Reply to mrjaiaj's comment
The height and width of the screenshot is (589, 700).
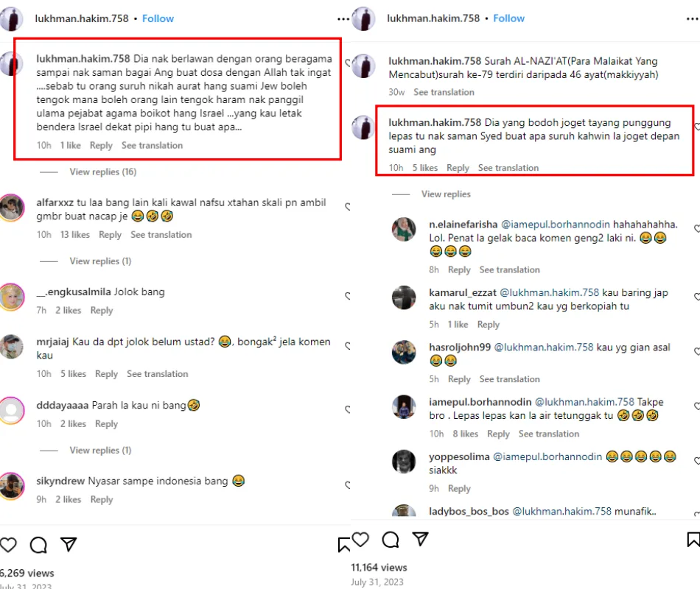[106, 374]
